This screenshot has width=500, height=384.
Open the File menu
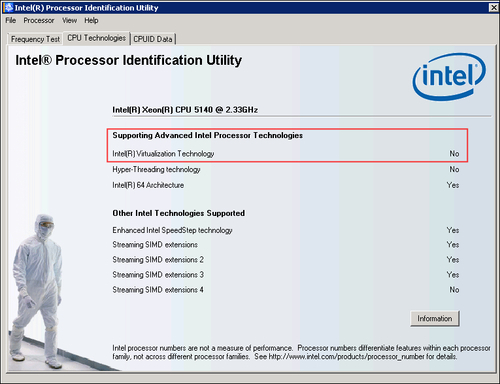click(11, 21)
